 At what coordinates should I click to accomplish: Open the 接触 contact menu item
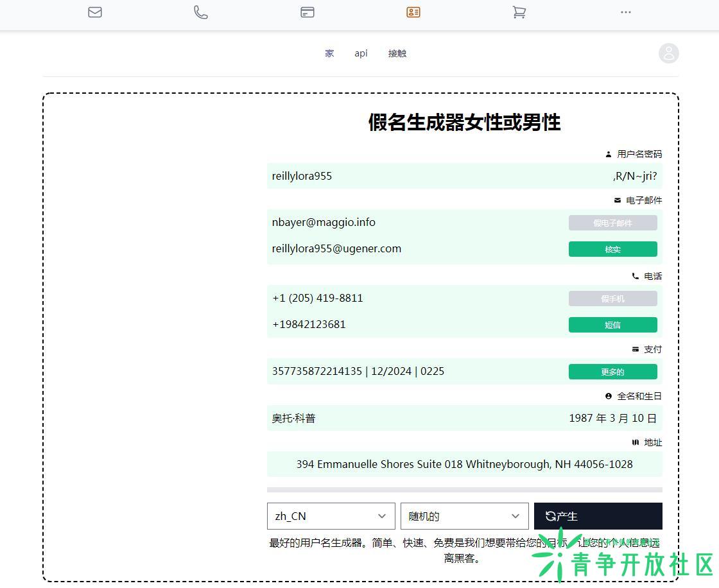point(397,53)
